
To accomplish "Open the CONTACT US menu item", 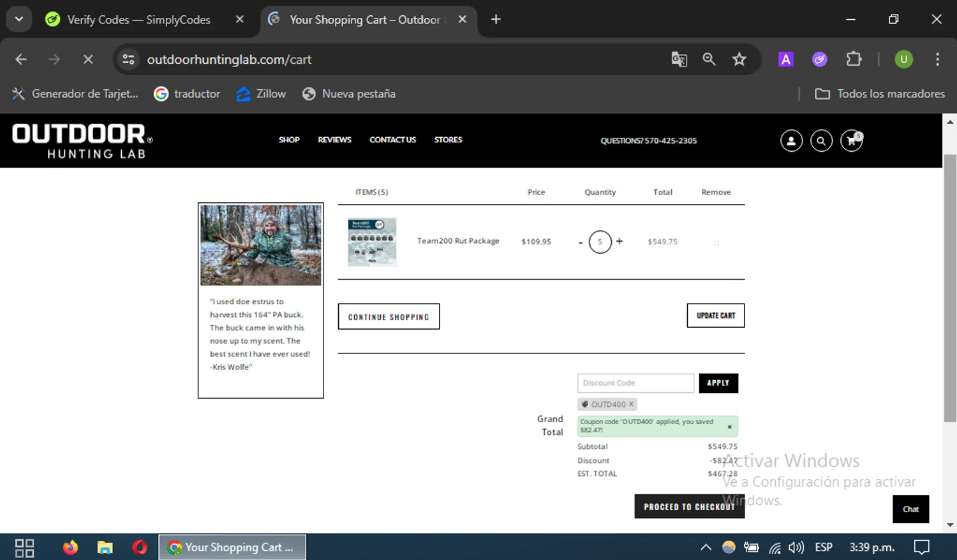I will 392,140.
